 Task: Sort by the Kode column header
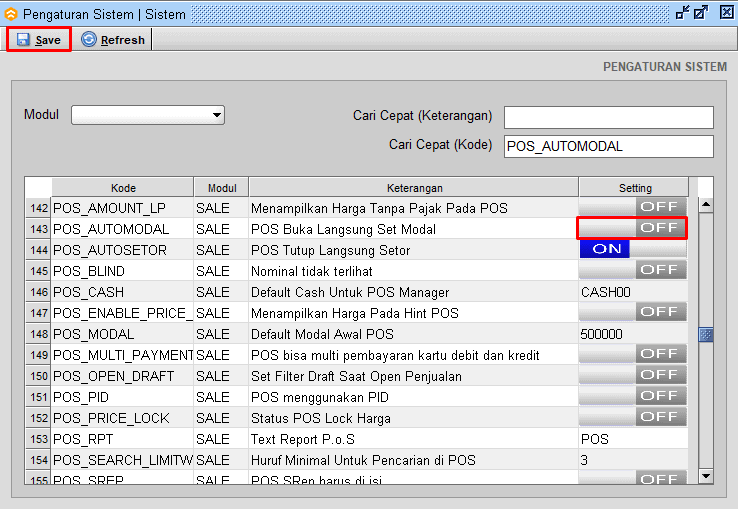coord(123,187)
